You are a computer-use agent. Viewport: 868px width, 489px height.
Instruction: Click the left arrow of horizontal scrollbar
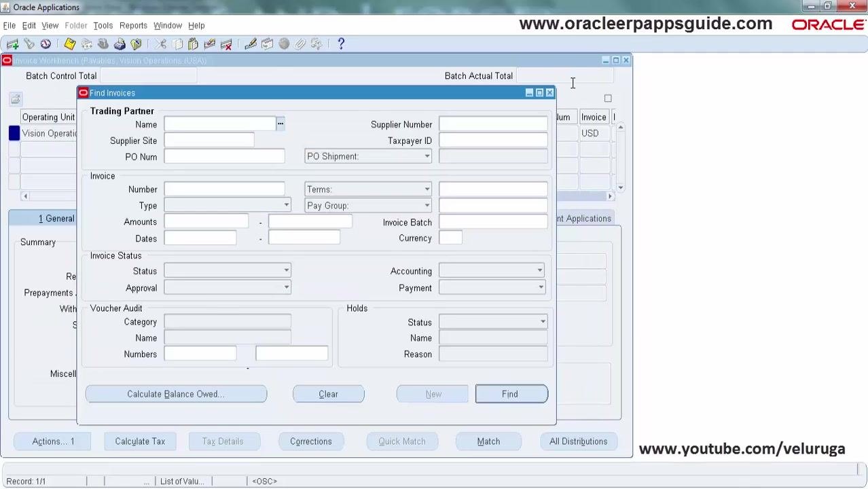coord(25,196)
